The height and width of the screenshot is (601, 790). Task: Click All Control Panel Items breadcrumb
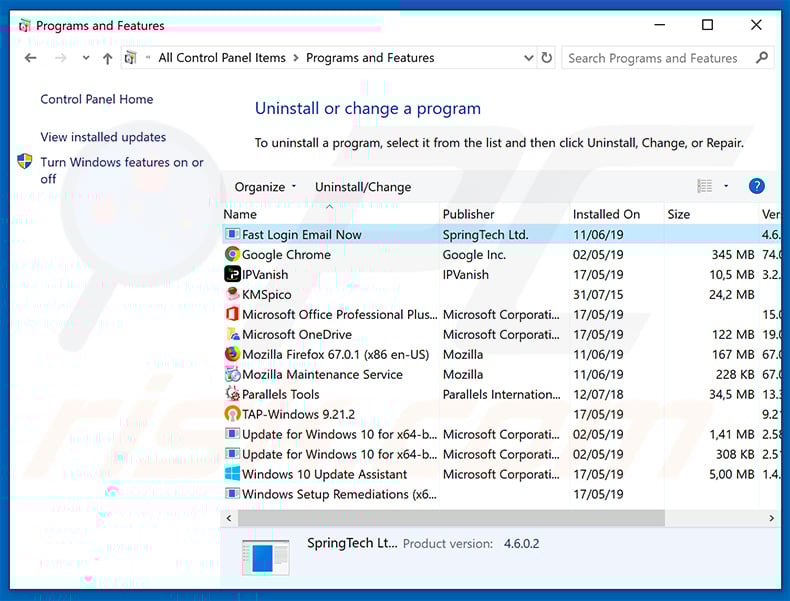tap(222, 58)
